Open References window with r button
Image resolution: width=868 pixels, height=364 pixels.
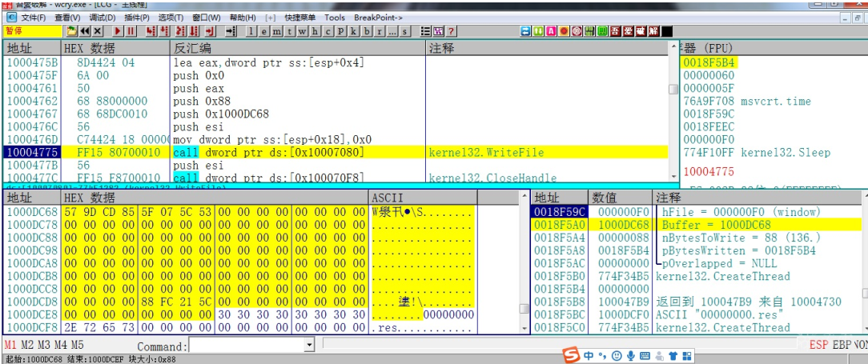(380, 31)
